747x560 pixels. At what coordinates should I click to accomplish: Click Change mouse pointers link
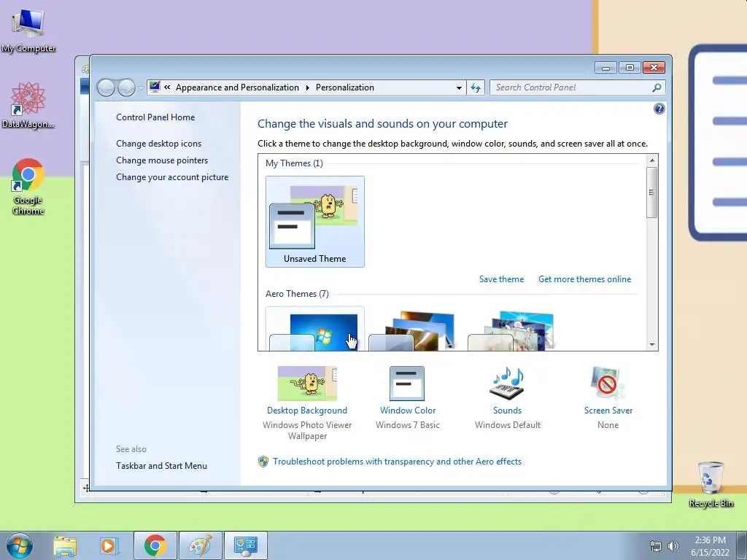162,160
